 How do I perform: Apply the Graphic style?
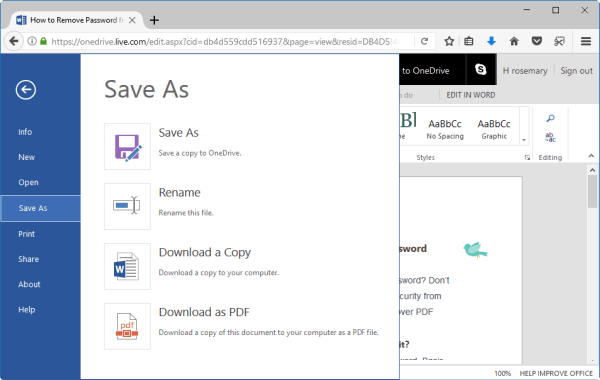point(494,129)
